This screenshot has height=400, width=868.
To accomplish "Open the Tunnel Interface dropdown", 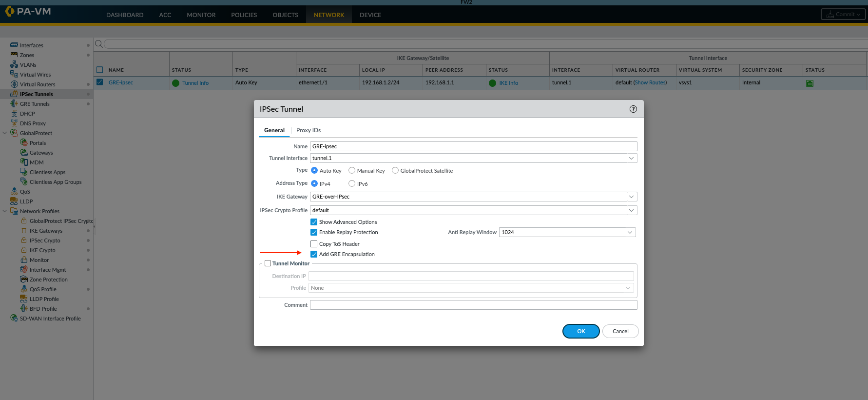I will pos(631,158).
